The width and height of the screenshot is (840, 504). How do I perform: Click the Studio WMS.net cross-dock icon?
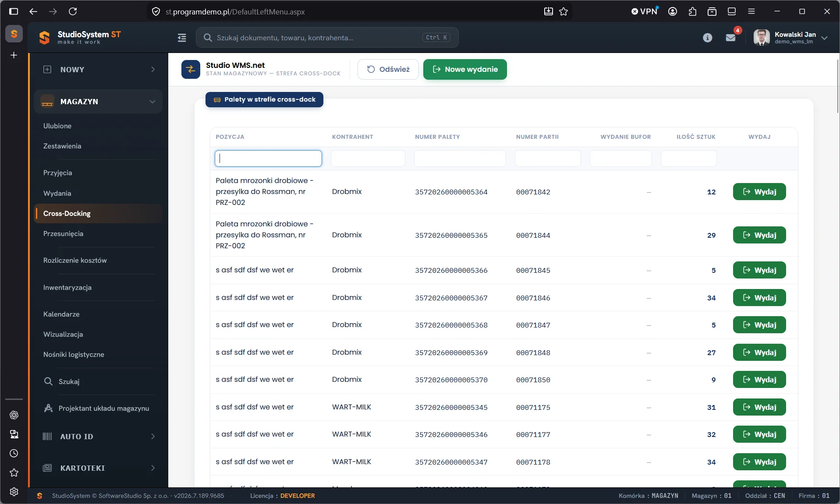191,69
